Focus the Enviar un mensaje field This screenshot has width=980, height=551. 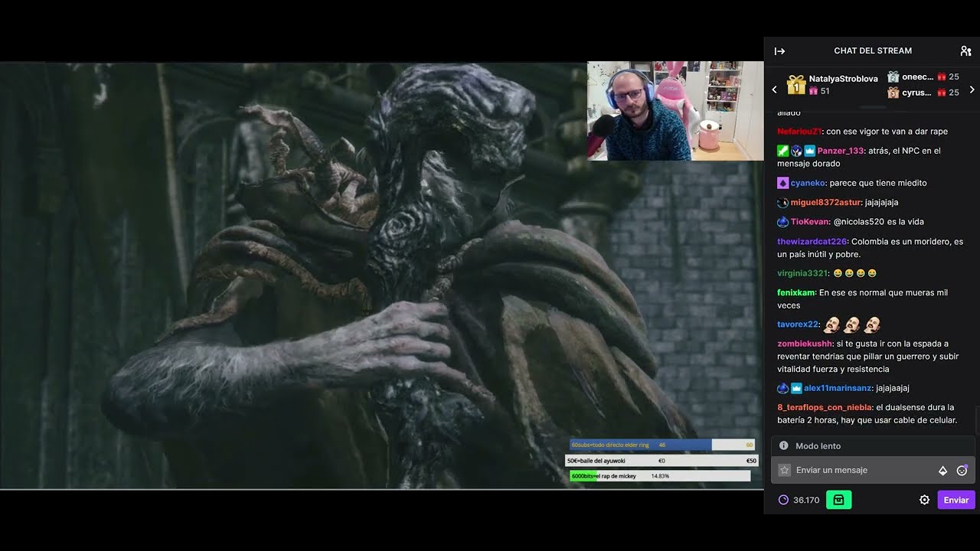[x=873, y=471]
